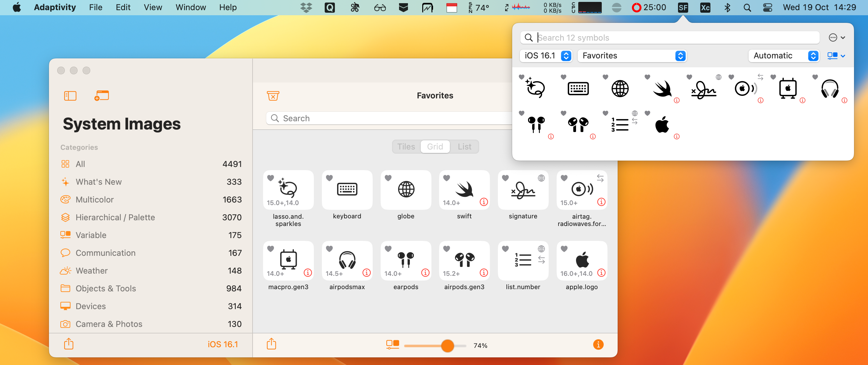The image size is (868, 365).
Task: Click the SF menu bar icon
Action: [x=683, y=7]
